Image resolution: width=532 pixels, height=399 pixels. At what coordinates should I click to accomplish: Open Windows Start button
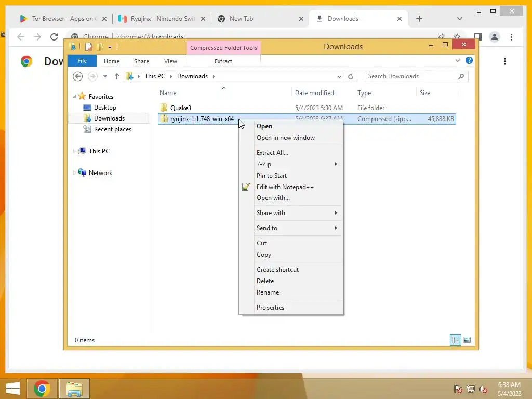pos(13,389)
